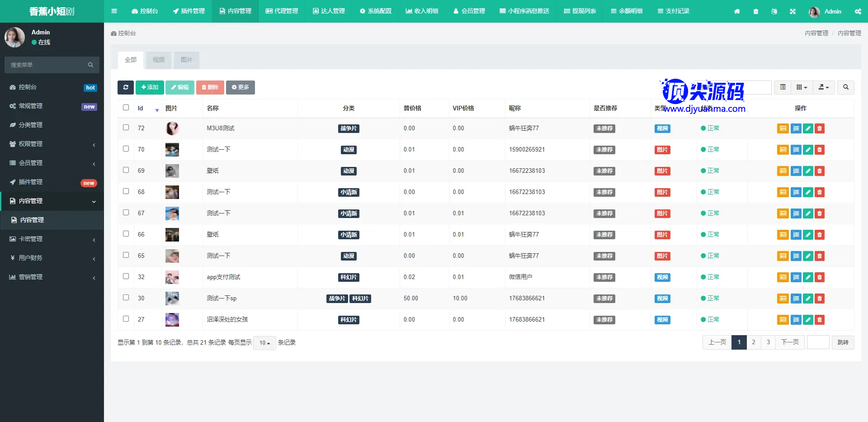Tick the checkbox for row Id 72

click(126, 128)
